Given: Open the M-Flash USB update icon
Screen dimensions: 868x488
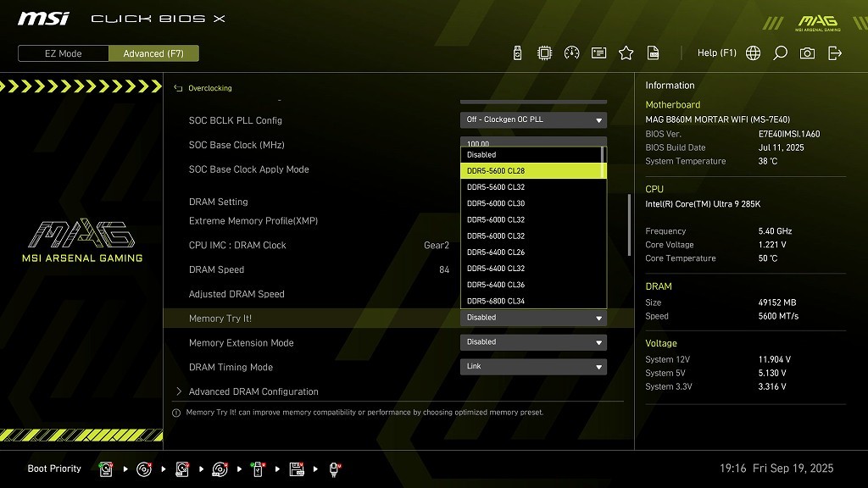Looking at the screenshot, I should tap(518, 53).
